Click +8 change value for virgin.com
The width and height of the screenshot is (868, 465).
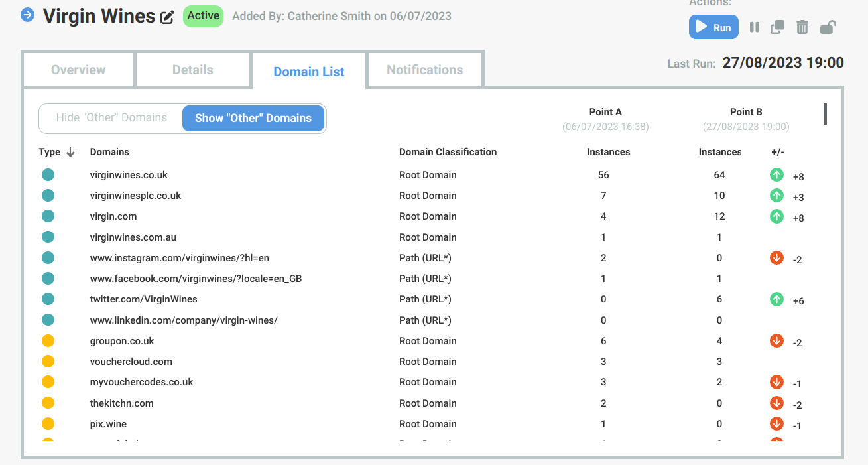798,218
